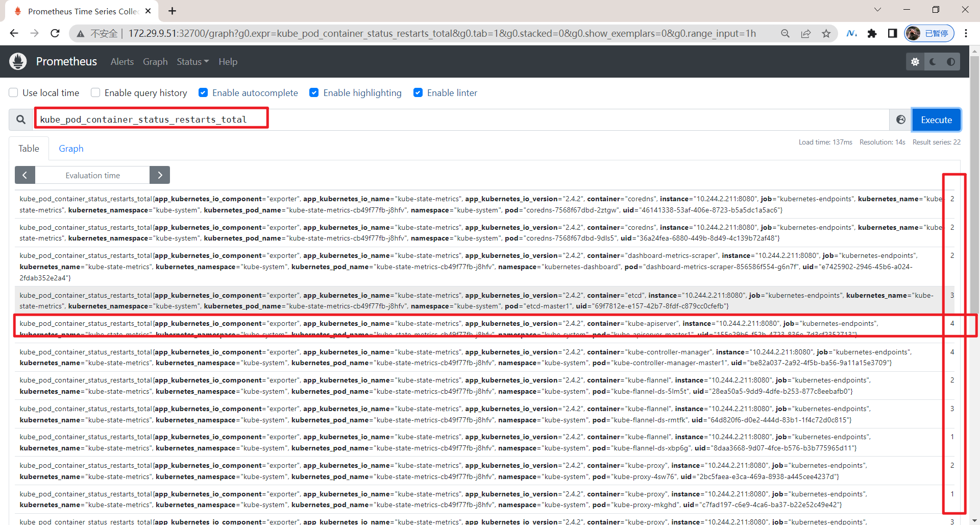Disable Enable autocomplete checkbox
The height and width of the screenshot is (525, 980).
tap(203, 92)
